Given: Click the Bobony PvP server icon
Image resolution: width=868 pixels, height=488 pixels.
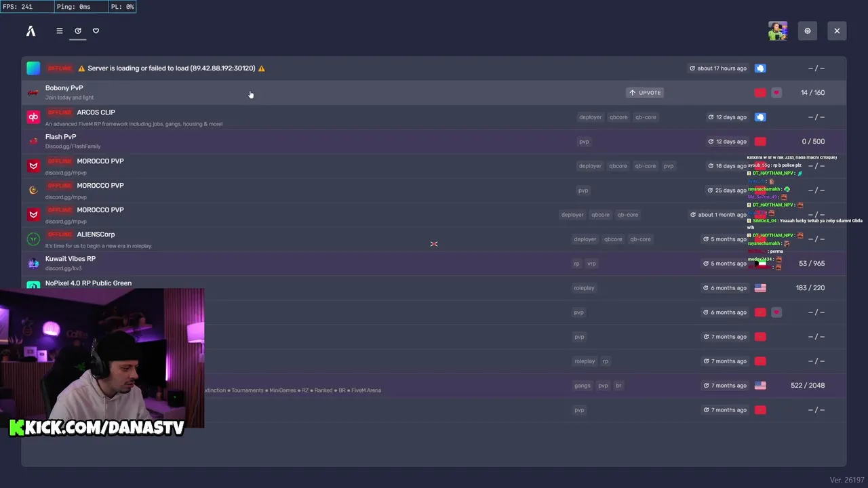Looking at the screenshot, I should click(33, 93).
